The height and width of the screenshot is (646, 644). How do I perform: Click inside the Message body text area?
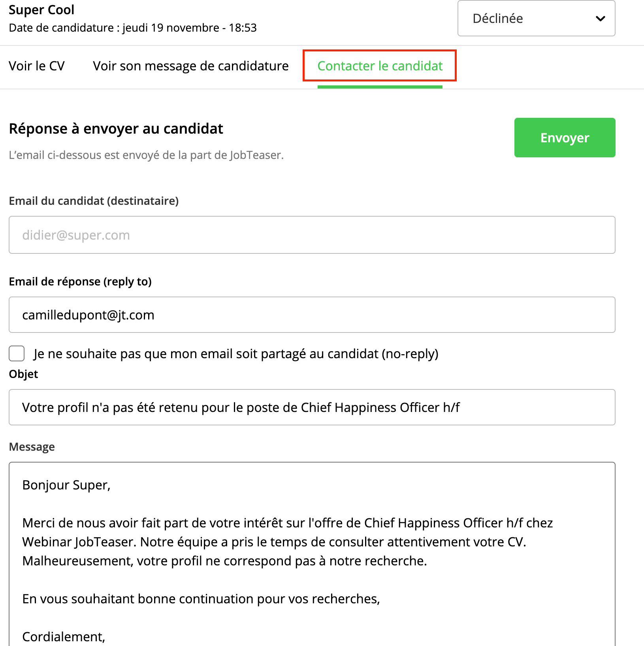(312, 553)
